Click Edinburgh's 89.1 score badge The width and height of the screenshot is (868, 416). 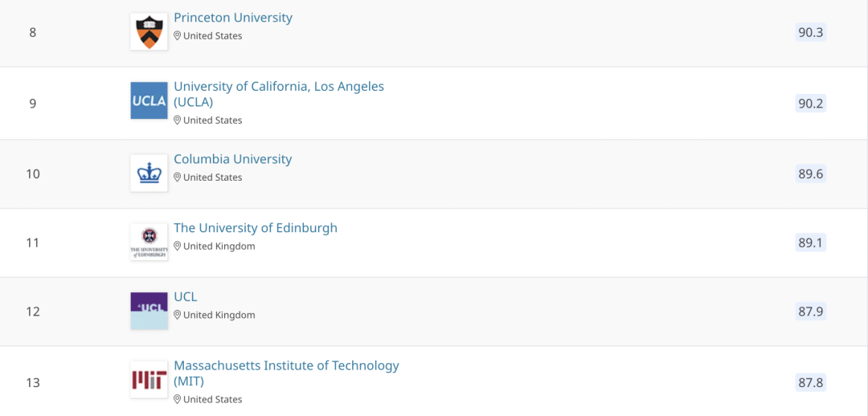click(x=810, y=243)
